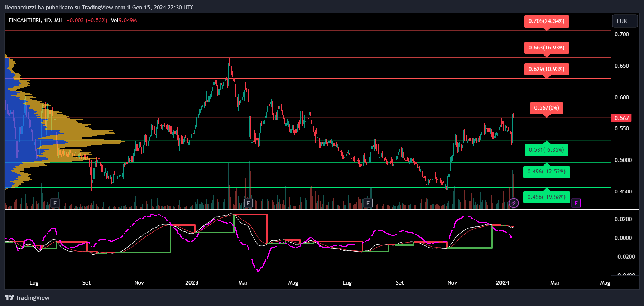The image size is (644, 306).
Task: Open the earnings E marker from August 2022
Action: click(x=55, y=203)
